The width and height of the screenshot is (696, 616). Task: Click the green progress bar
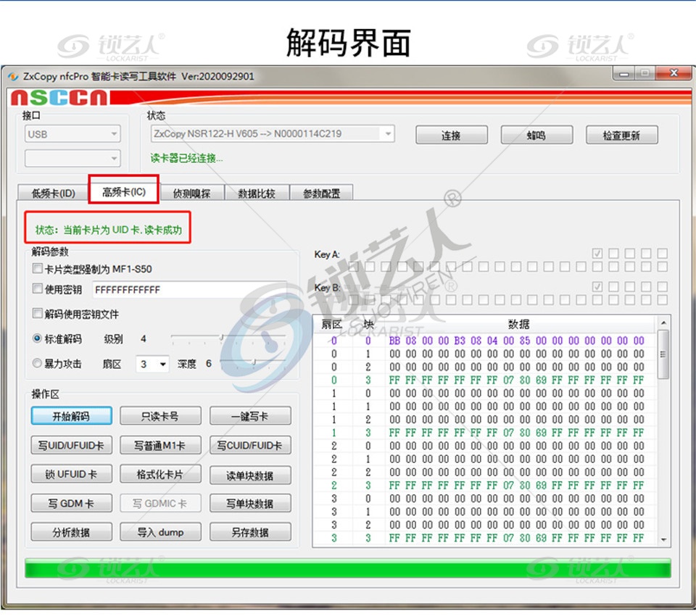pyautogui.click(x=347, y=568)
